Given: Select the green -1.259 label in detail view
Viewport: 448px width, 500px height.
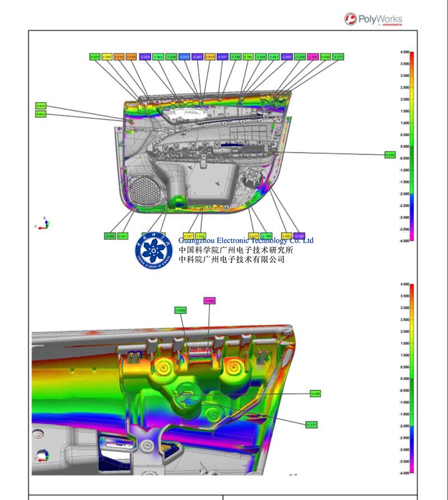Looking at the screenshot, I should click(x=180, y=310).
